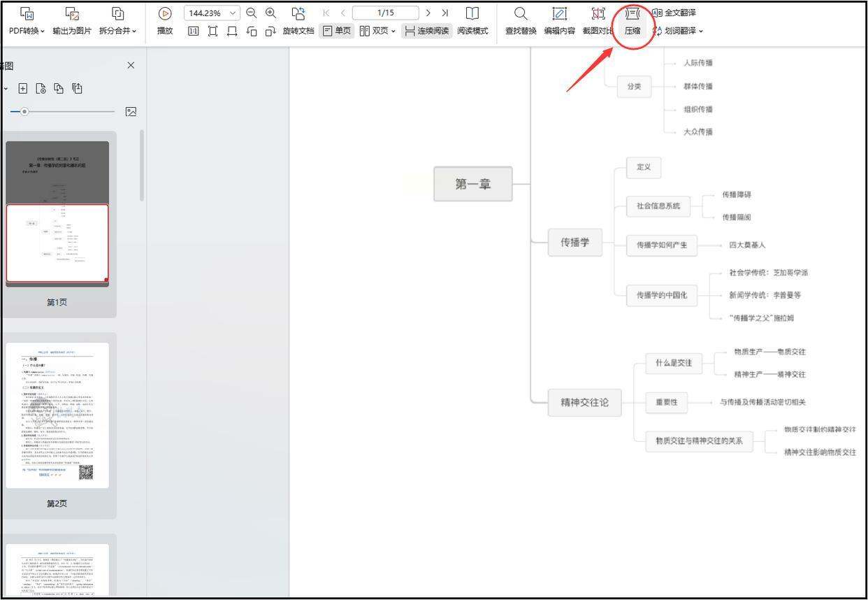Viewport: 868px width, 600px height.
Task: Click the 物质交往与精神交往的关系 node
Action: tap(700, 441)
